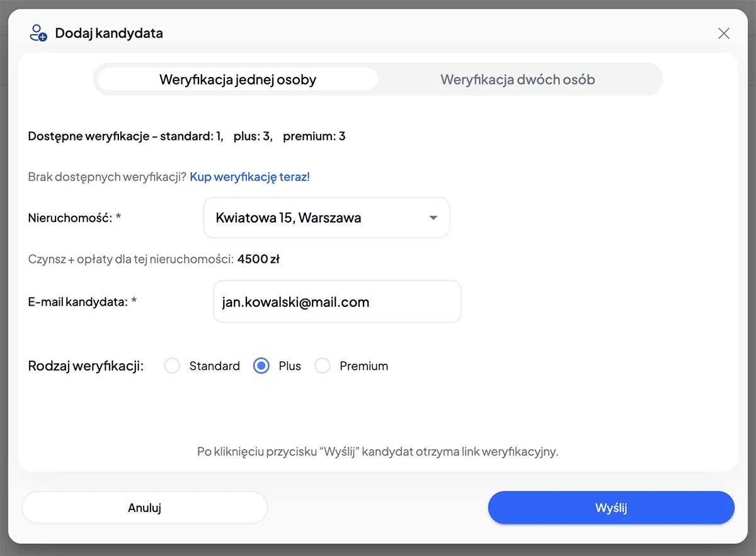Viewport: 756px width, 556px height.
Task: Switch to Weryfikacja dwóch osób tab
Action: pyautogui.click(x=518, y=79)
